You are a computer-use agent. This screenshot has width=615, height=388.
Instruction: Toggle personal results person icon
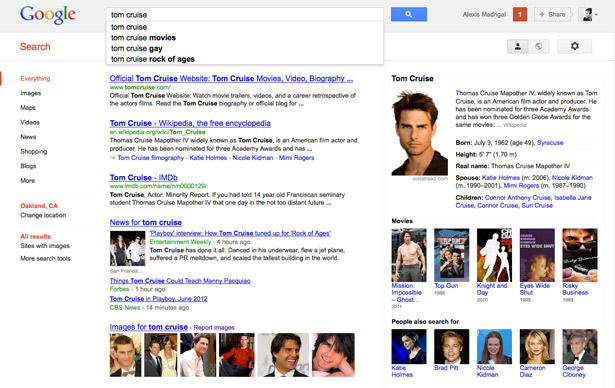pyautogui.click(x=517, y=46)
